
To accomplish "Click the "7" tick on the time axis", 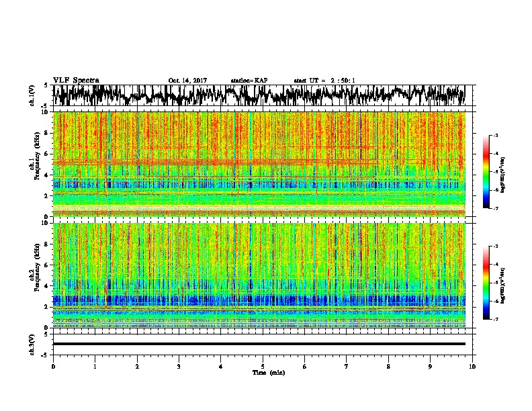I will point(347,367).
